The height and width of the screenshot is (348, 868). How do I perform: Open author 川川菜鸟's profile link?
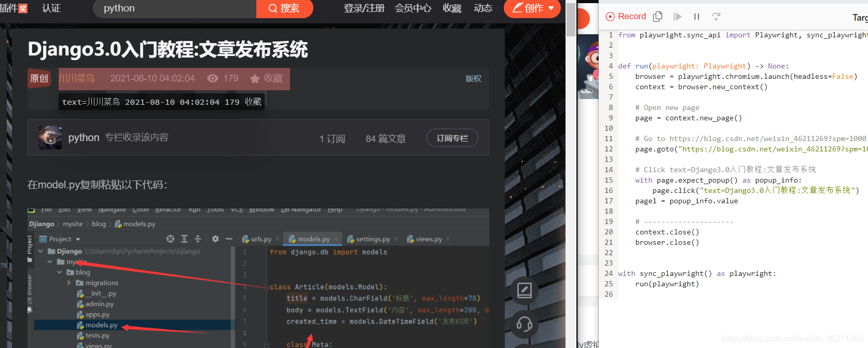point(77,78)
